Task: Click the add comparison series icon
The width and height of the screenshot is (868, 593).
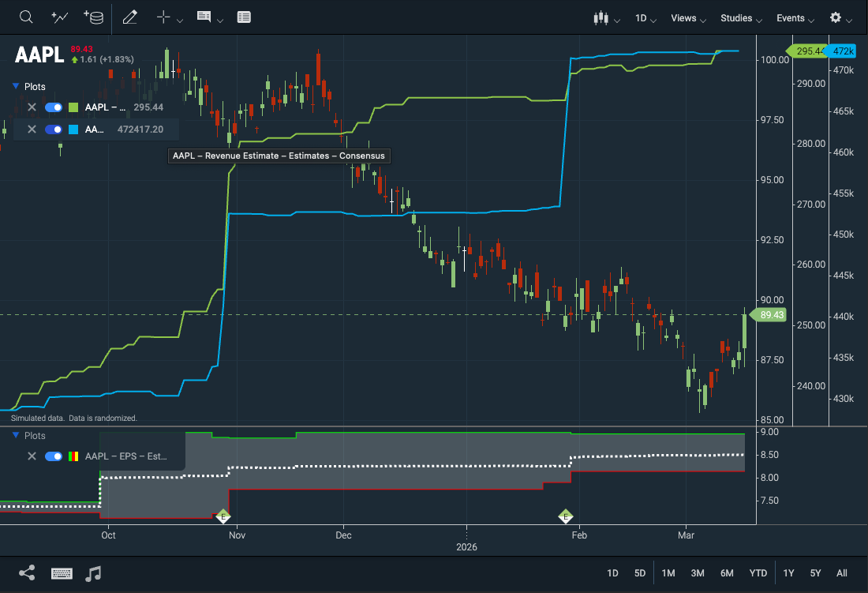Action: (59, 17)
